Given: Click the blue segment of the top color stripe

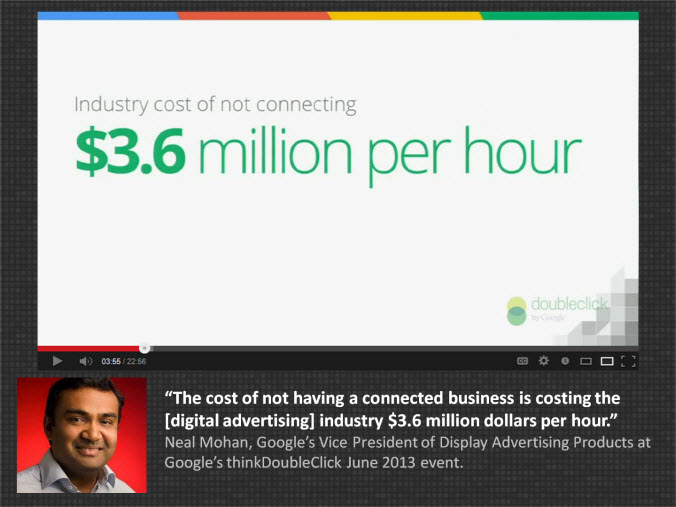Looking at the screenshot, I should 108,16.
